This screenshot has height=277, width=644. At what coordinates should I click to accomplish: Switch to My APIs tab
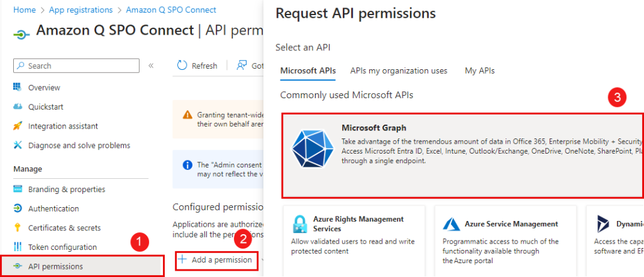click(480, 71)
